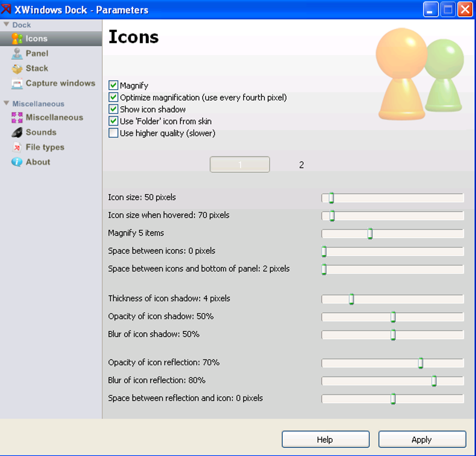This screenshot has height=456, width=476.
Task: Select the Miscellaneous settings icon
Action: tap(17, 118)
